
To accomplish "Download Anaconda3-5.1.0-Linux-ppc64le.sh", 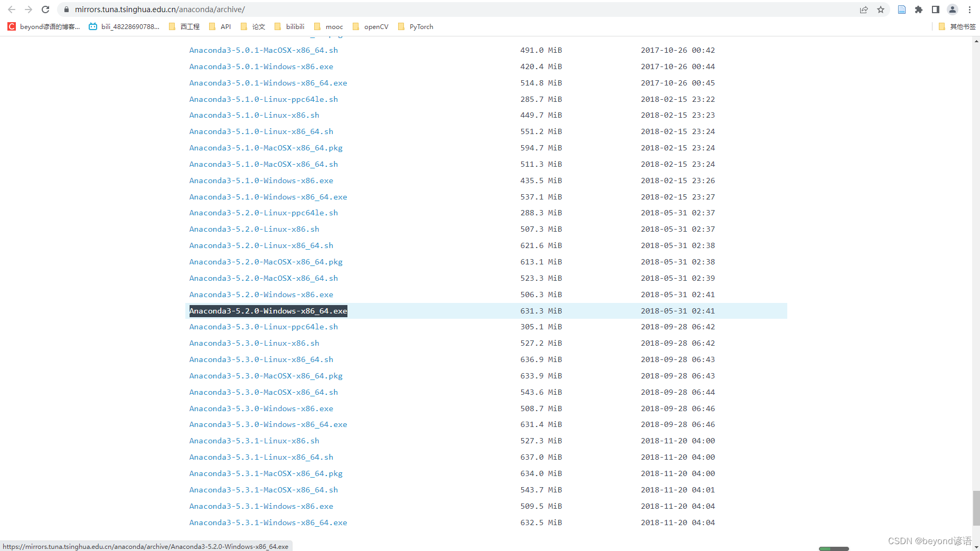I will point(263,99).
